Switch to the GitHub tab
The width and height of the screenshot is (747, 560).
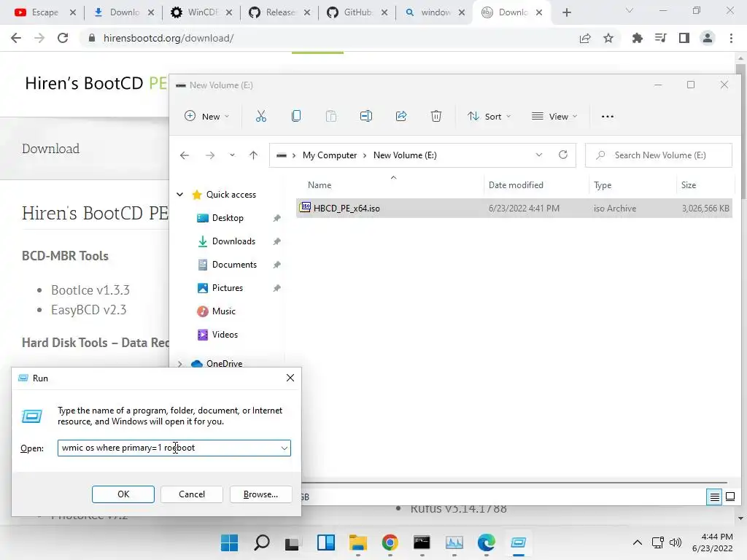click(357, 12)
